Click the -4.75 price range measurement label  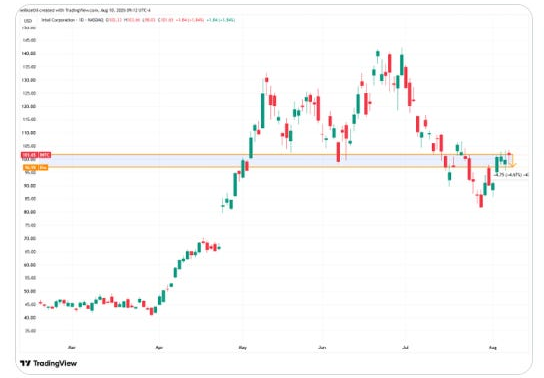coord(511,175)
